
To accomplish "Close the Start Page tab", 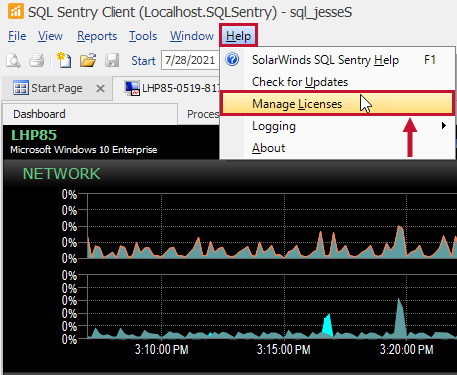I will point(100,89).
